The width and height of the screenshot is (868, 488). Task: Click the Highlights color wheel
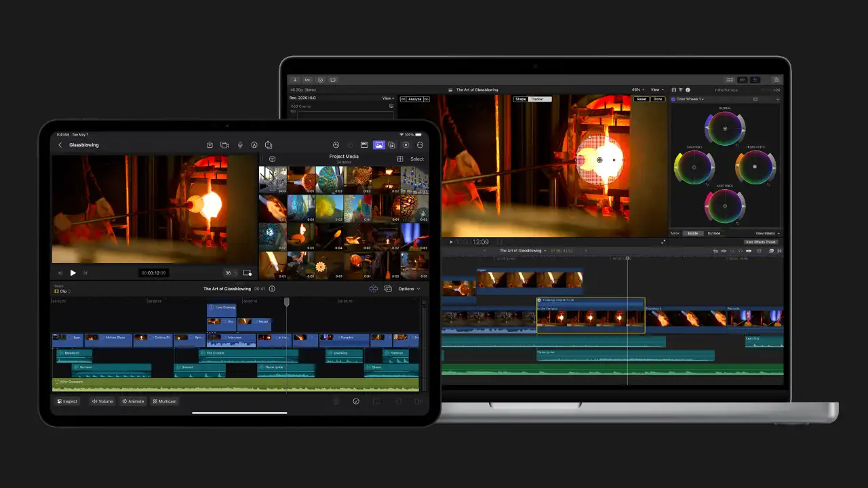click(755, 167)
